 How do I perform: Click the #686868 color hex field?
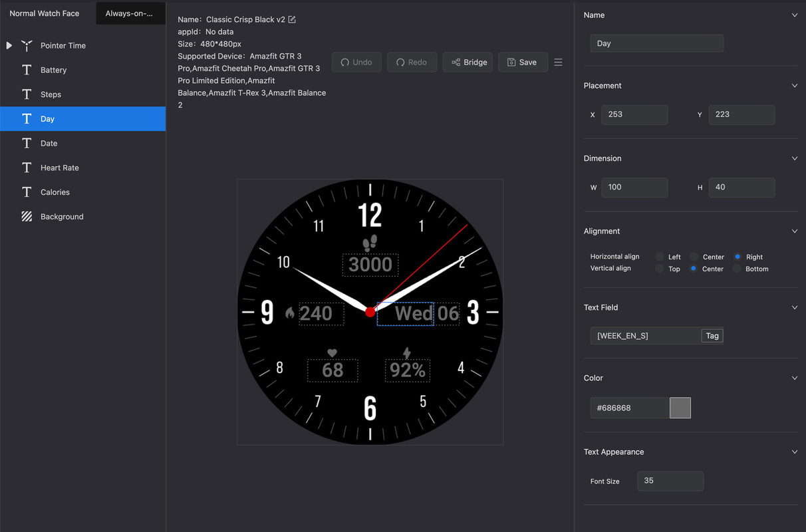click(630, 408)
